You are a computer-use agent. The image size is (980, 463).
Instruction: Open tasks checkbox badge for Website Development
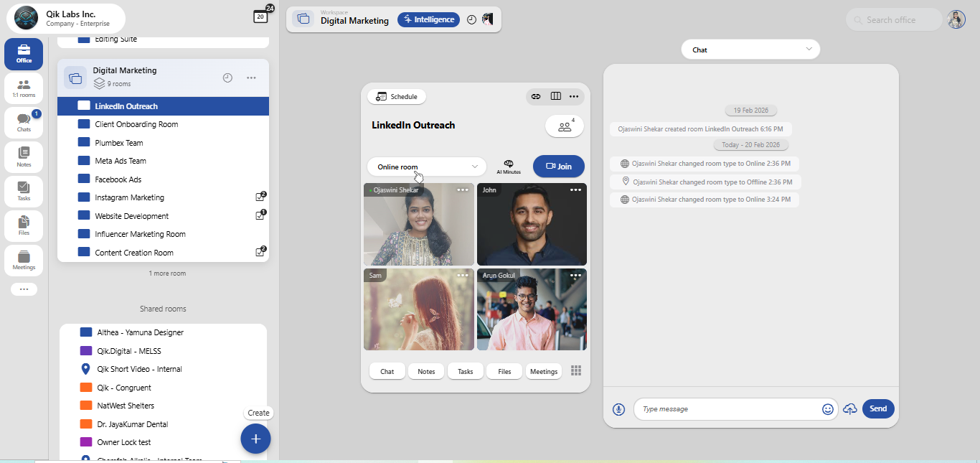(260, 215)
